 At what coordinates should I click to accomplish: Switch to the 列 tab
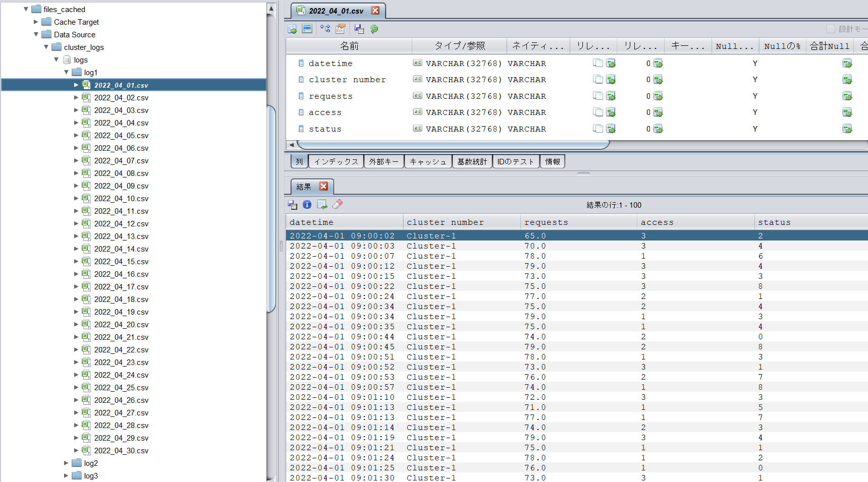(x=299, y=161)
